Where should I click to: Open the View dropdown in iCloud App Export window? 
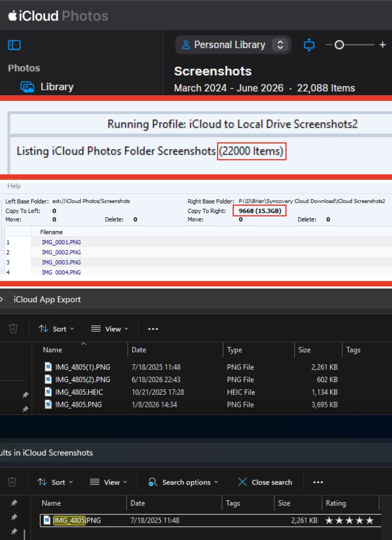pos(110,329)
